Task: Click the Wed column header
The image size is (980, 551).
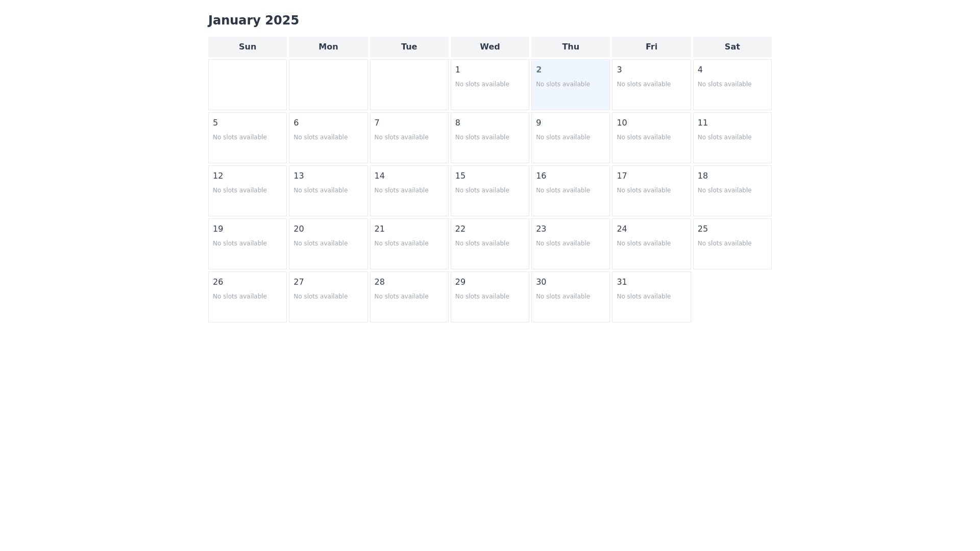Action: point(489,47)
